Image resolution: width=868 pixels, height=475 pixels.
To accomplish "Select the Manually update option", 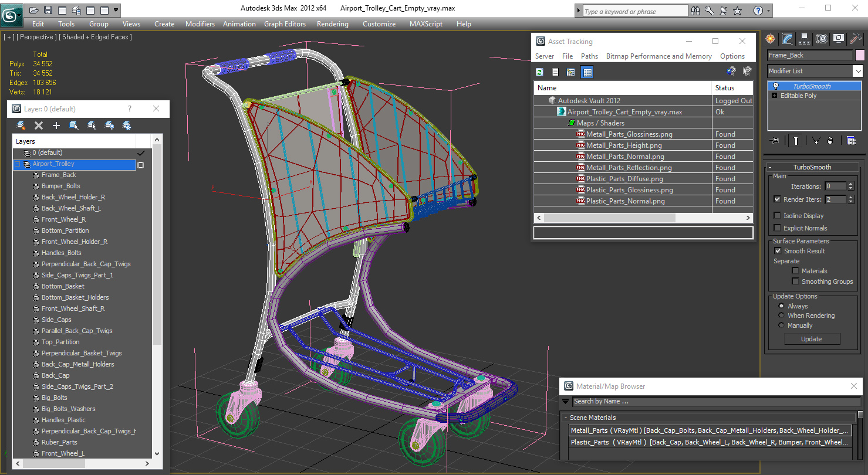I will [x=781, y=325].
